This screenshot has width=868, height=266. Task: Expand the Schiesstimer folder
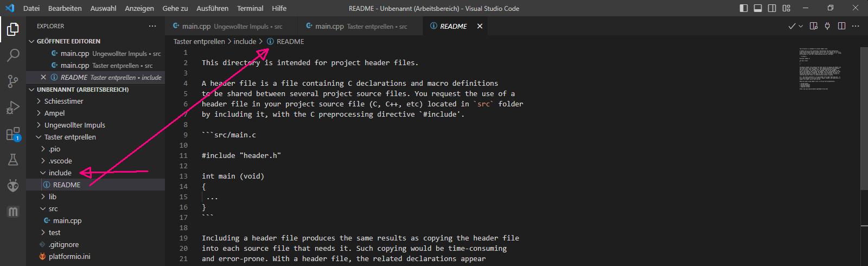63,102
